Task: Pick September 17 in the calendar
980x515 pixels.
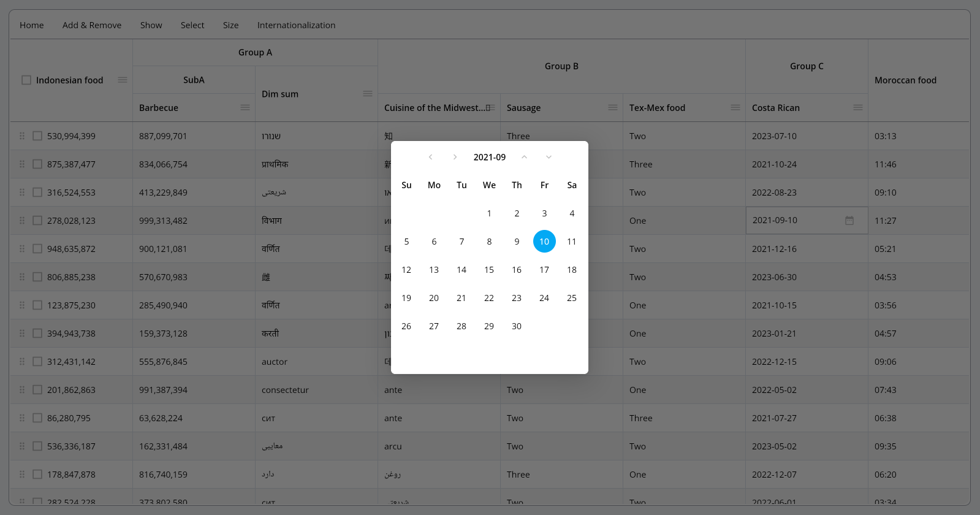Action: tap(544, 270)
